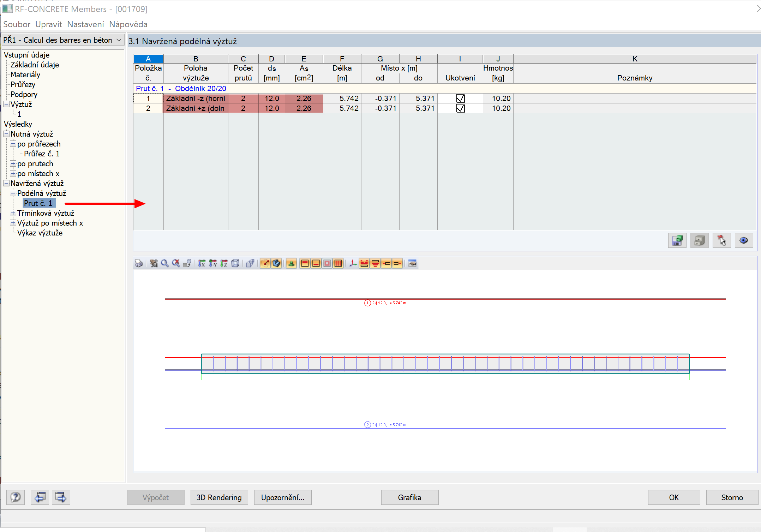Uncheck Ukotvení checkbox for item 1
This screenshot has height=532, width=761.
coord(460,98)
